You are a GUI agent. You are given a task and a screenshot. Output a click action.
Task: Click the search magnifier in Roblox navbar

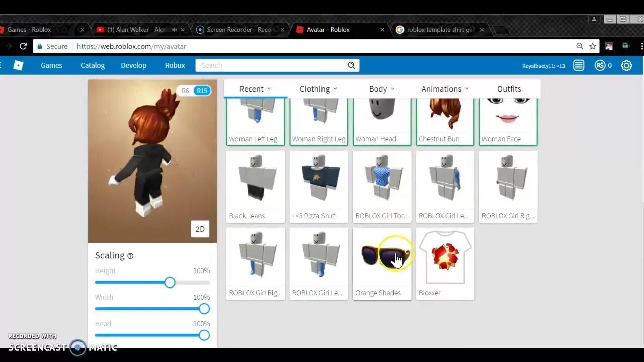pos(351,65)
